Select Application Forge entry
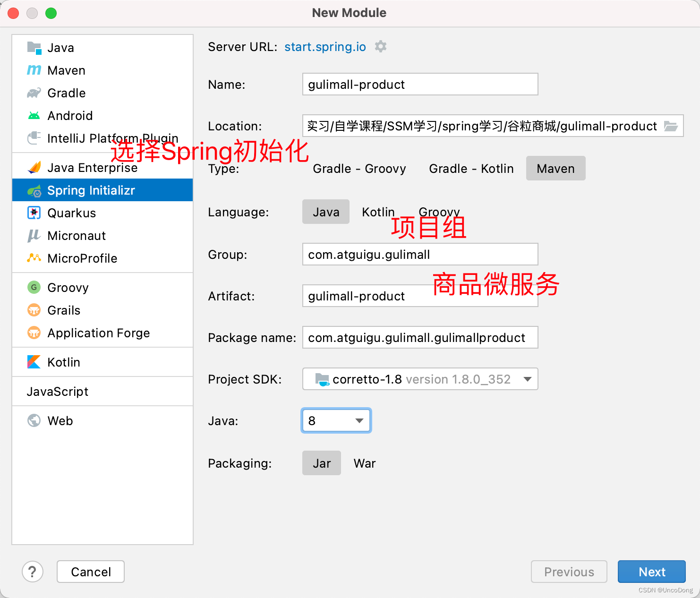700x598 pixels. click(102, 333)
